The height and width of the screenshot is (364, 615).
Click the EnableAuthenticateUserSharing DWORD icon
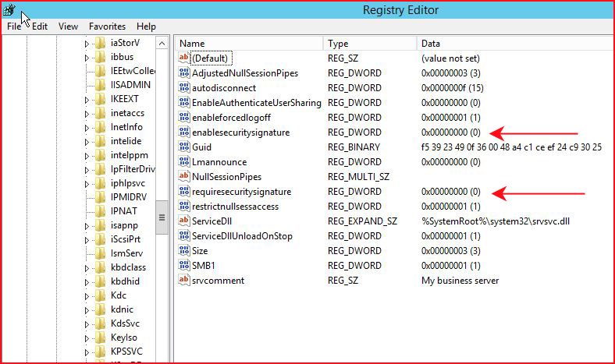(x=184, y=103)
